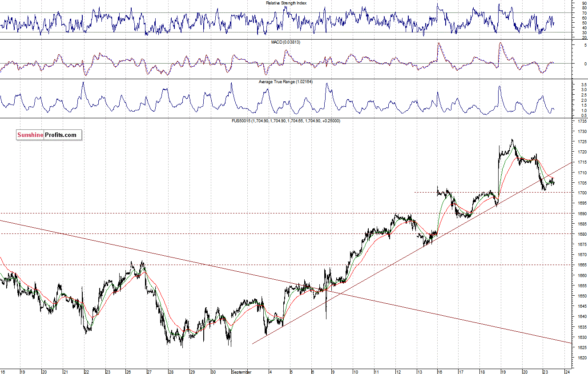Click the 1690 price axis label
The width and height of the screenshot is (588, 374).
[581, 214]
